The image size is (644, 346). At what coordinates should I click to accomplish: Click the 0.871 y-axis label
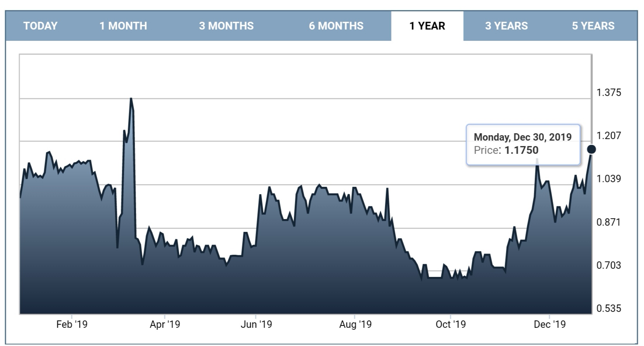tap(609, 222)
